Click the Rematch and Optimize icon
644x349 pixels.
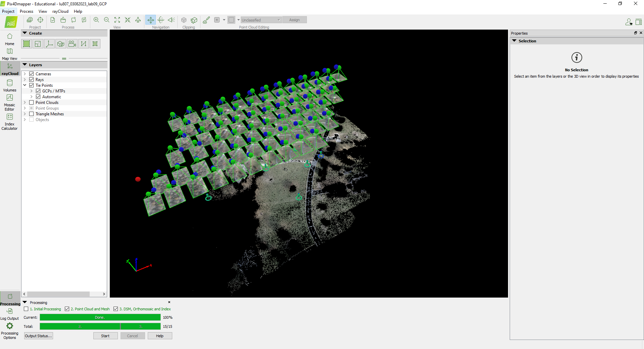(x=84, y=20)
